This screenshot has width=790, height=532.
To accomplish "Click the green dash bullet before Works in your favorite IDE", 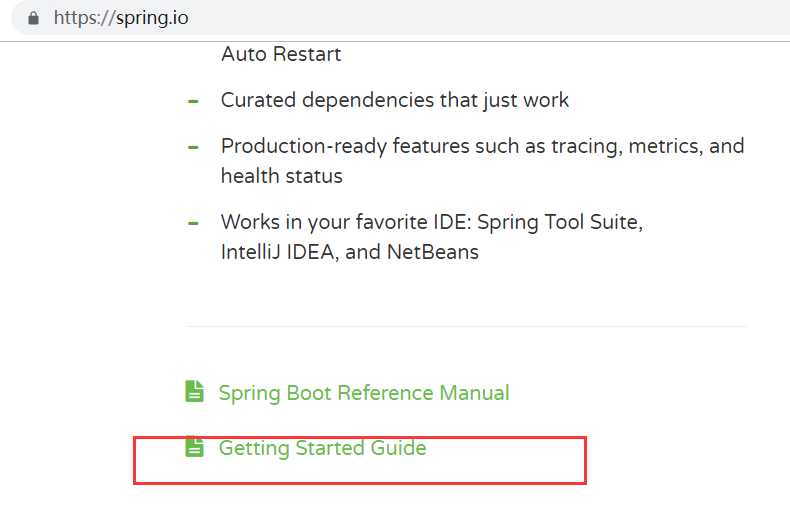I will [193, 223].
